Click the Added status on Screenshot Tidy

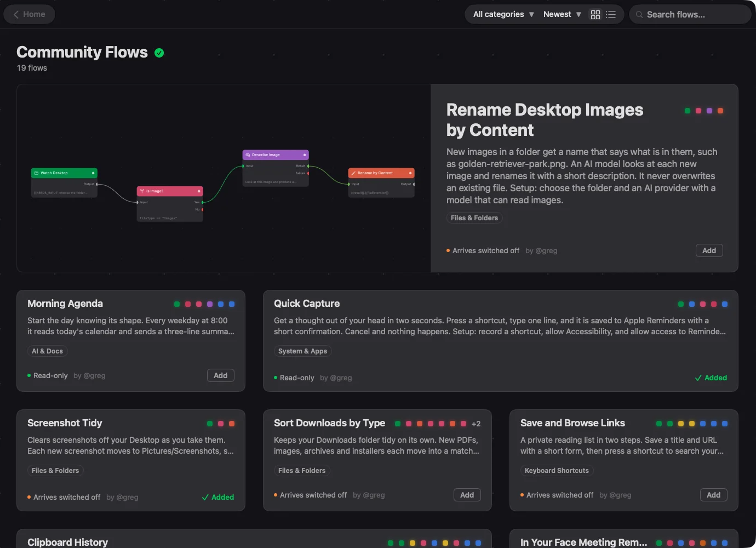218,497
